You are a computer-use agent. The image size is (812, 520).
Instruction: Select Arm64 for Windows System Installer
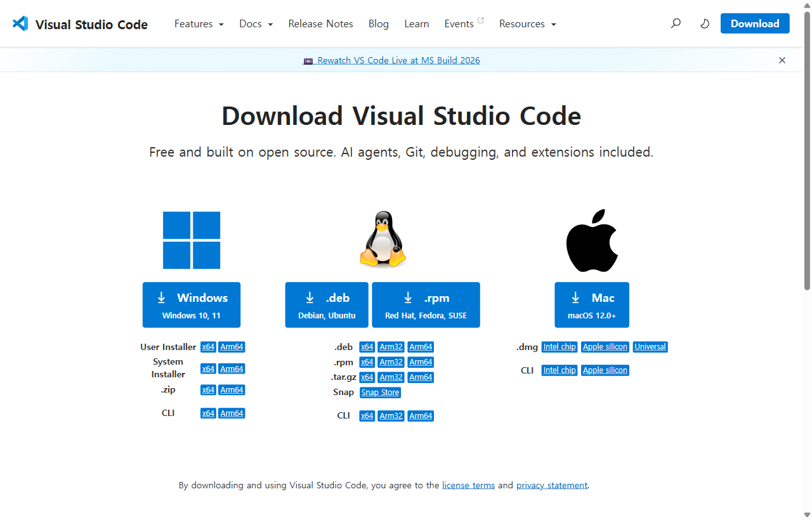[232, 368]
